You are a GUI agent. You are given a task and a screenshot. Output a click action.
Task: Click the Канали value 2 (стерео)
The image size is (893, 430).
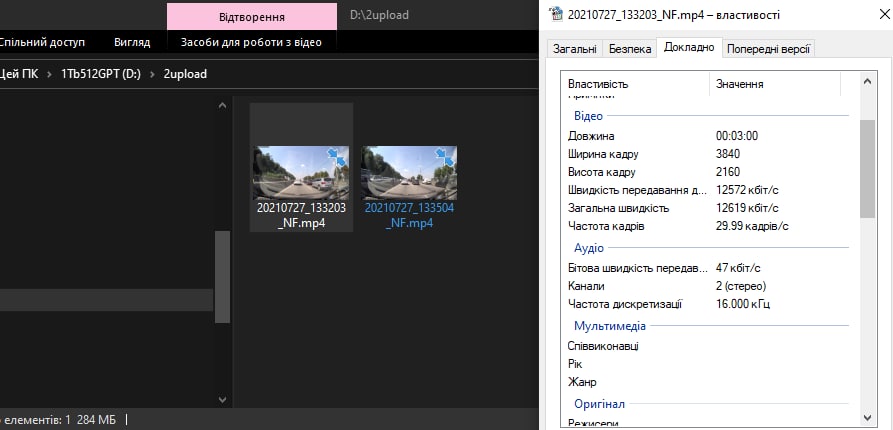point(740,286)
